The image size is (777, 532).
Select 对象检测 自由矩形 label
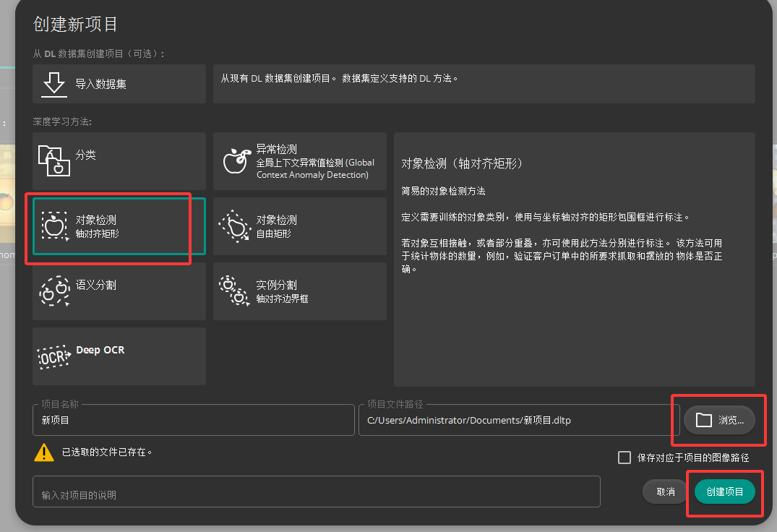point(277,226)
